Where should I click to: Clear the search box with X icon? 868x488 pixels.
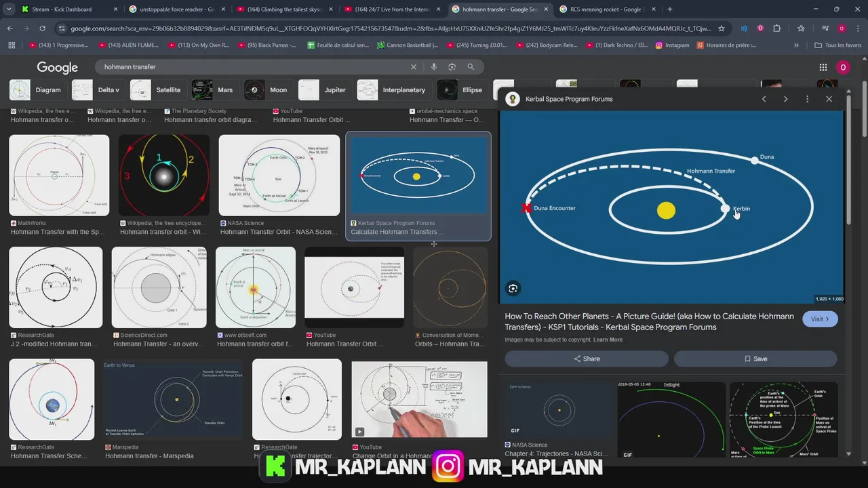[x=414, y=67]
